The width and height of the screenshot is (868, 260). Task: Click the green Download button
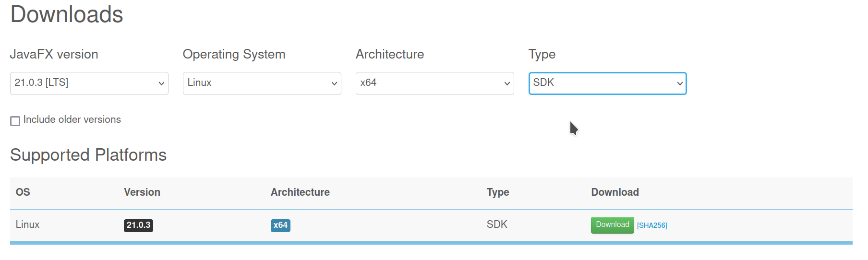point(613,225)
